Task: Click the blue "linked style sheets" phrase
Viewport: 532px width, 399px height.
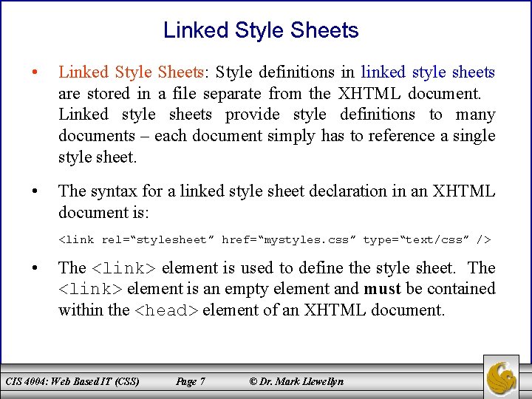Action: tap(428, 72)
